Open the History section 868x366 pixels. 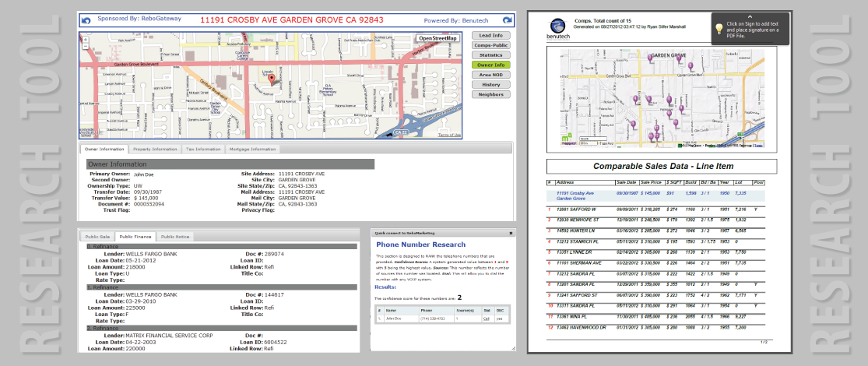pos(490,85)
